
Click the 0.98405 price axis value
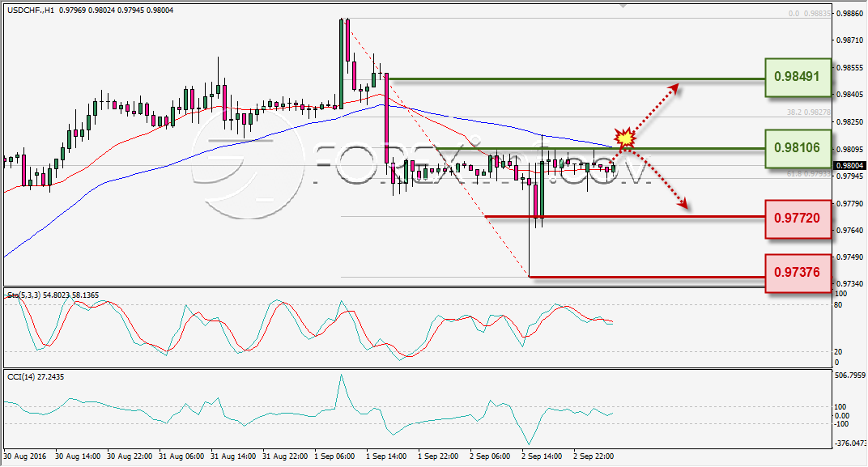click(x=849, y=95)
